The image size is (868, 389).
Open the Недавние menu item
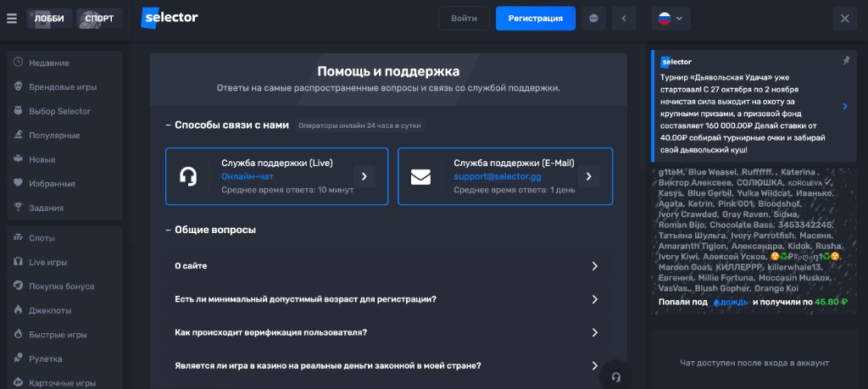[64, 63]
